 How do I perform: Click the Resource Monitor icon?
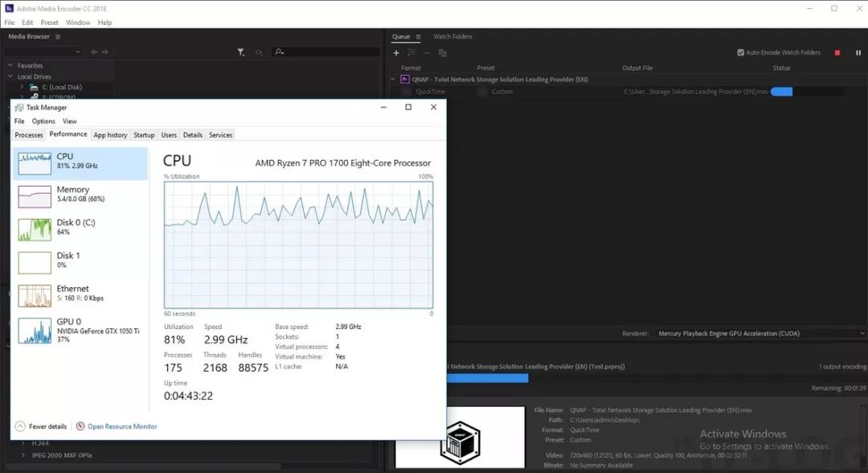pyautogui.click(x=80, y=426)
